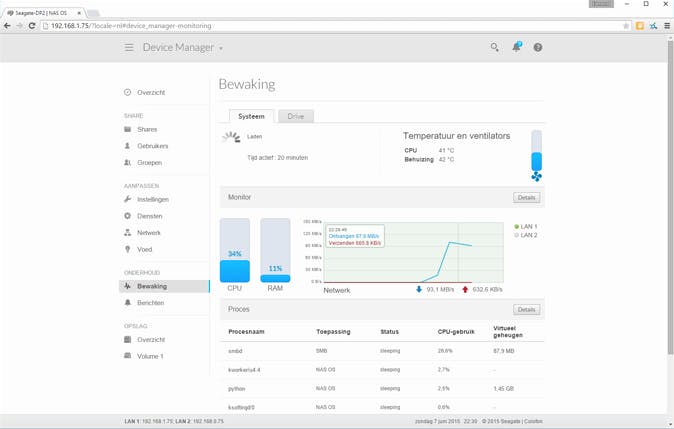Sort by Status column header
Image resolution: width=674 pixels, height=429 pixels.
(x=389, y=332)
